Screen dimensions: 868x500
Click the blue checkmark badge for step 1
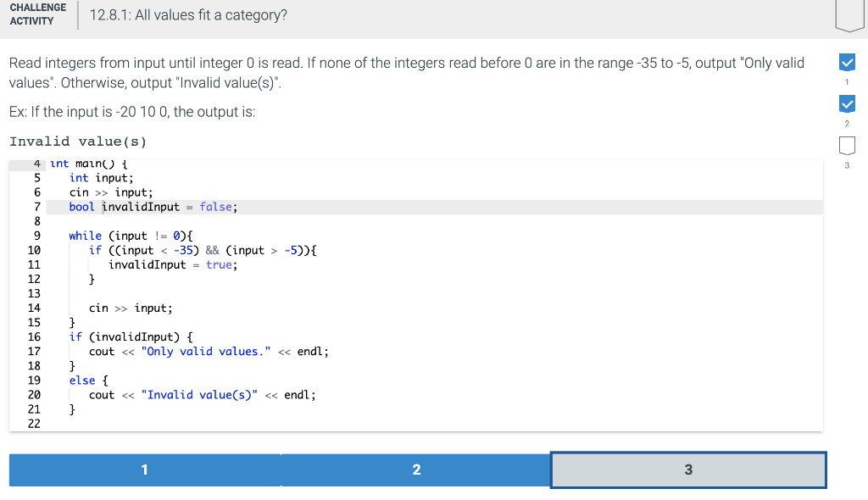point(846,61)
